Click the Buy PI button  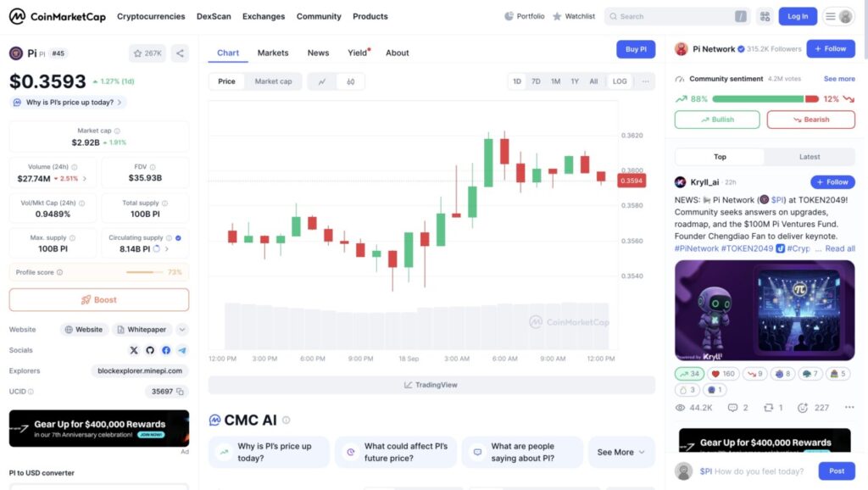[x=636, y=49]
